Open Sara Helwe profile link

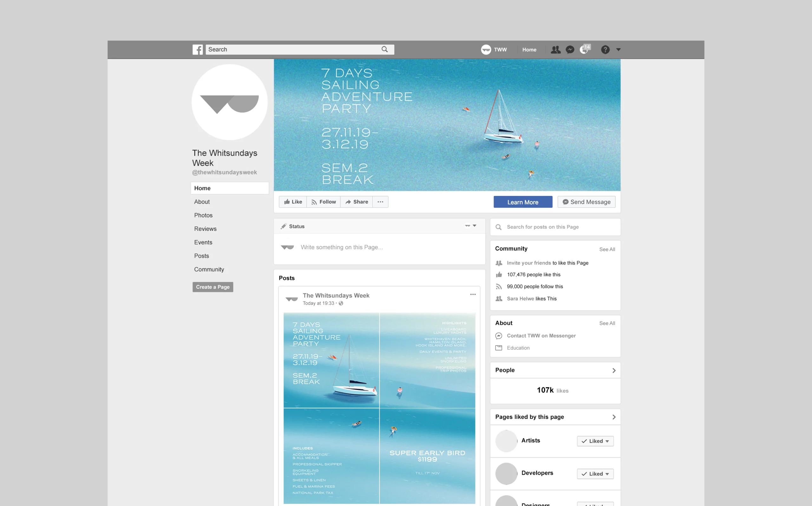tap(520, 299)
